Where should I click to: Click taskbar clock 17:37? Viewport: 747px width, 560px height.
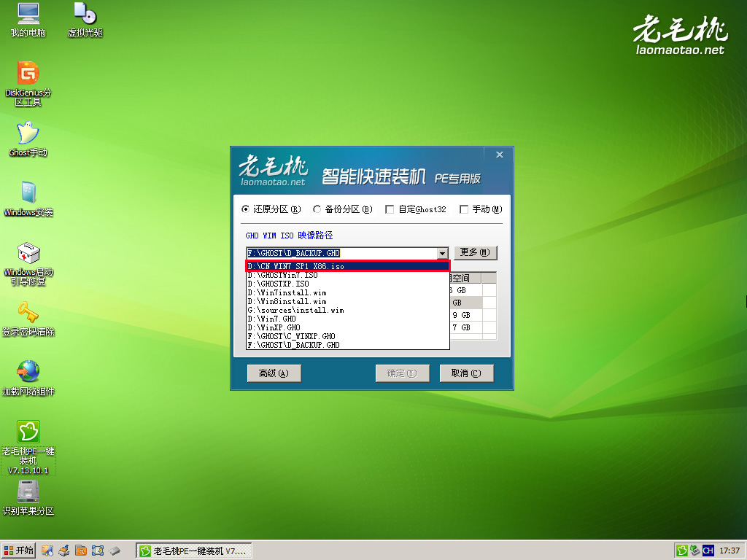point(729,551)
